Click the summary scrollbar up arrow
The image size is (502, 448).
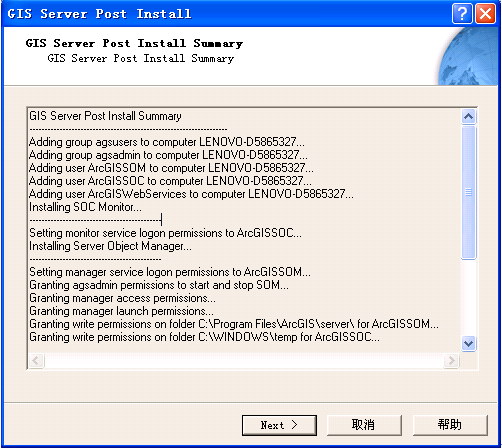click(469, 116)
